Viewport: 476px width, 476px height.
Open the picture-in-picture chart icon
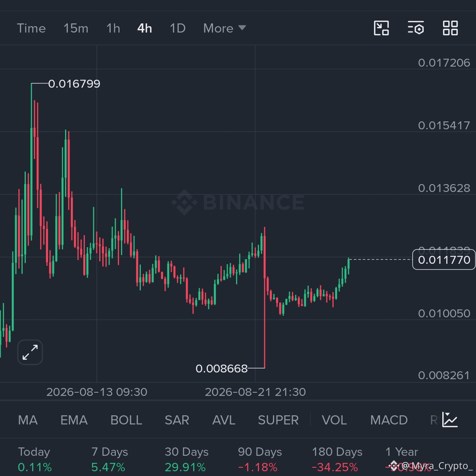pos(381,28)
